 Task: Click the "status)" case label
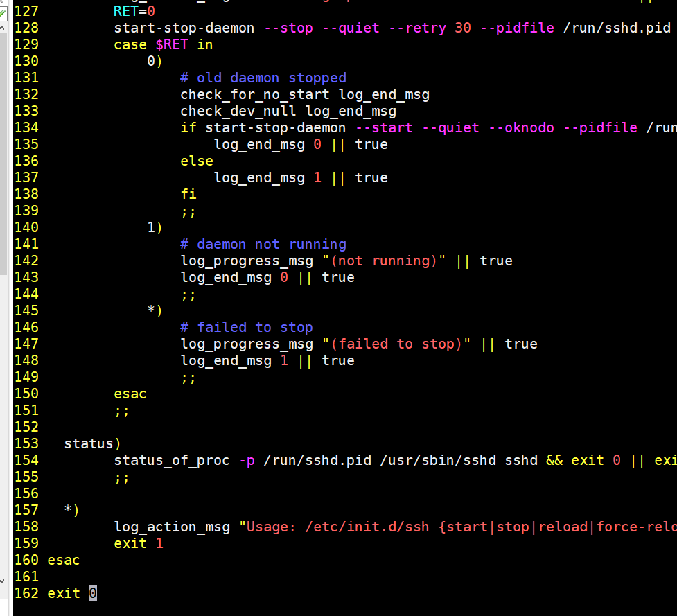pos(91,443)
